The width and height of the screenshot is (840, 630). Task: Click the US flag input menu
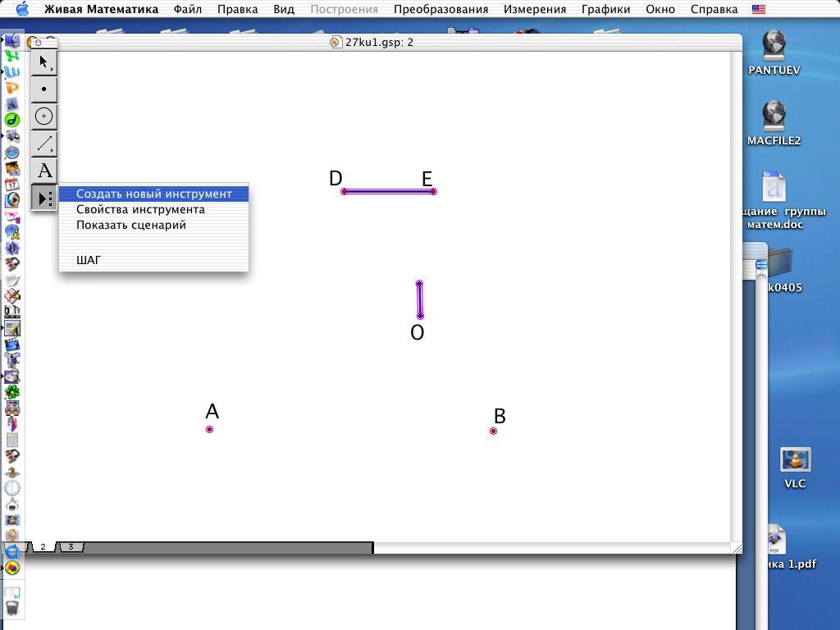pos(759,9)
